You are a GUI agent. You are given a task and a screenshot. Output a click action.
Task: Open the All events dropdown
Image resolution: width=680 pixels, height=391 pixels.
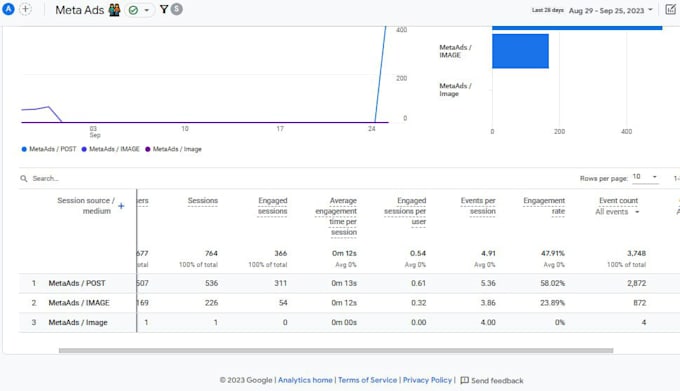(x=617, y=212)
